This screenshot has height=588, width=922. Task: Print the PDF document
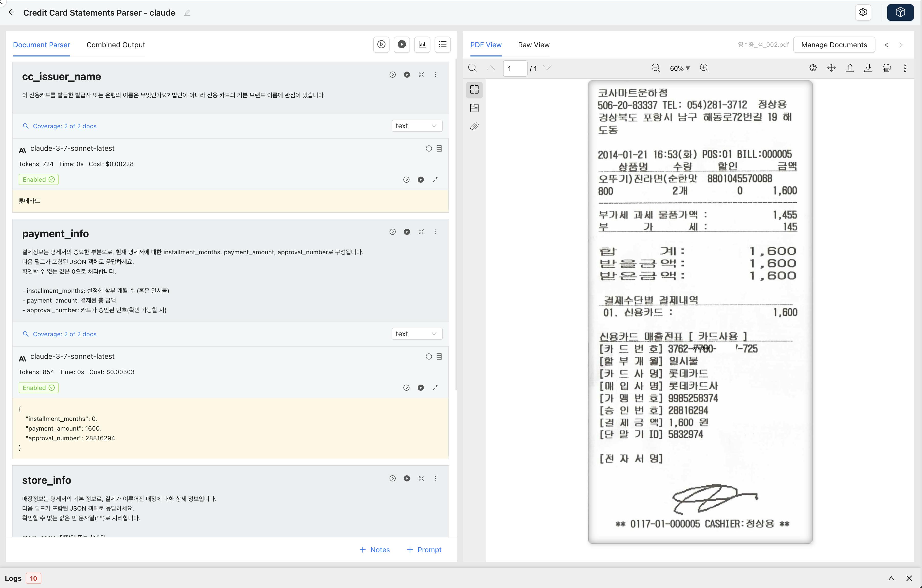[x=886, y=68]
